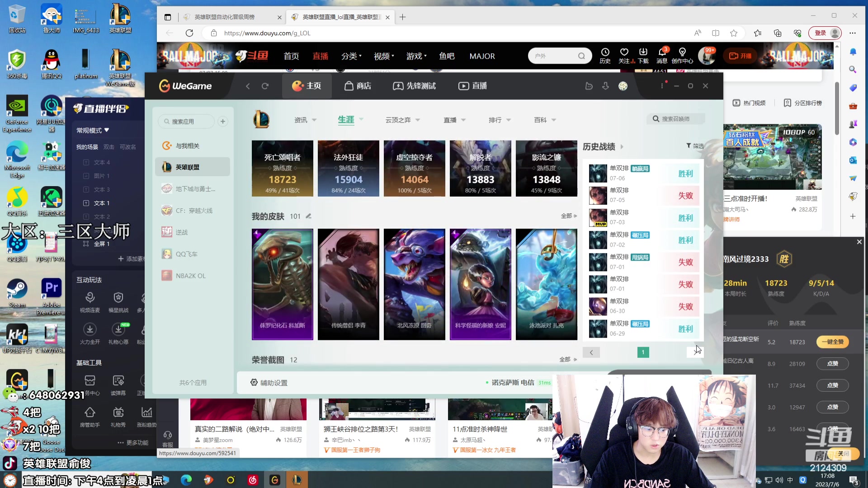Open new browser tab
Viewport: 868px width, 488px height.
402,17
